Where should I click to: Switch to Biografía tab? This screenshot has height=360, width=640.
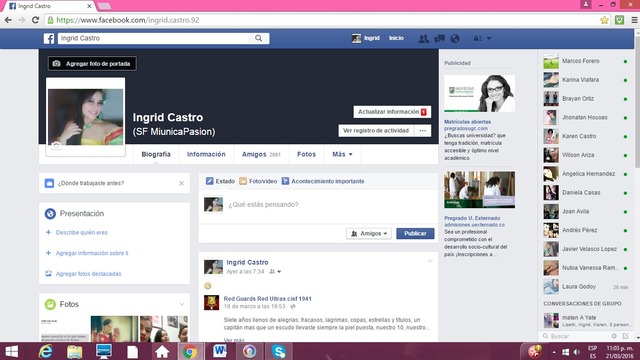[x=156, y=154]
